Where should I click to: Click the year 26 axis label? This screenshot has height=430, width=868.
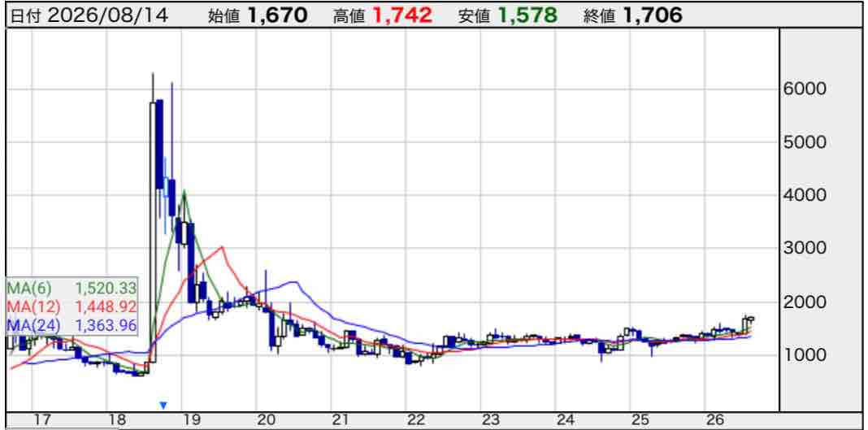715,419
